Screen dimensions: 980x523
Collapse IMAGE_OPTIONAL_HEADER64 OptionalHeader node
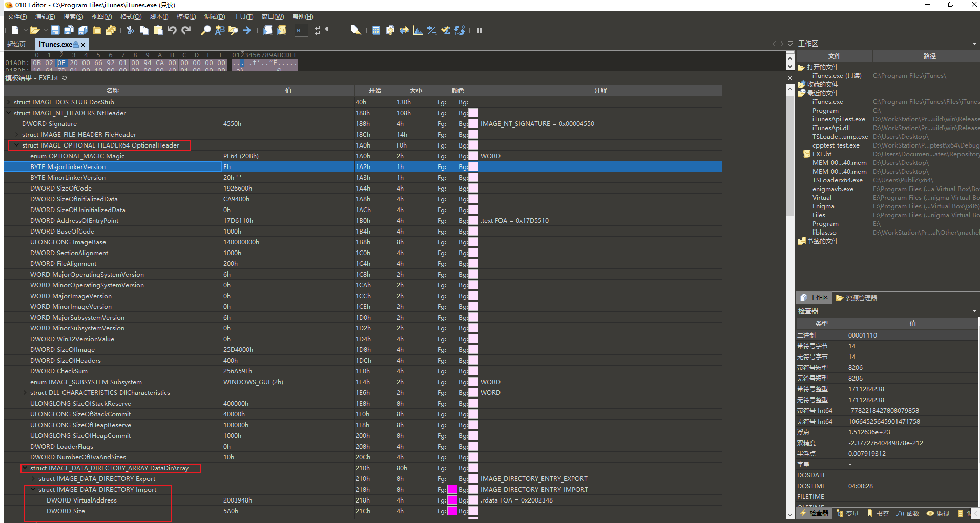pyautogui.click(x=17, y=145)
